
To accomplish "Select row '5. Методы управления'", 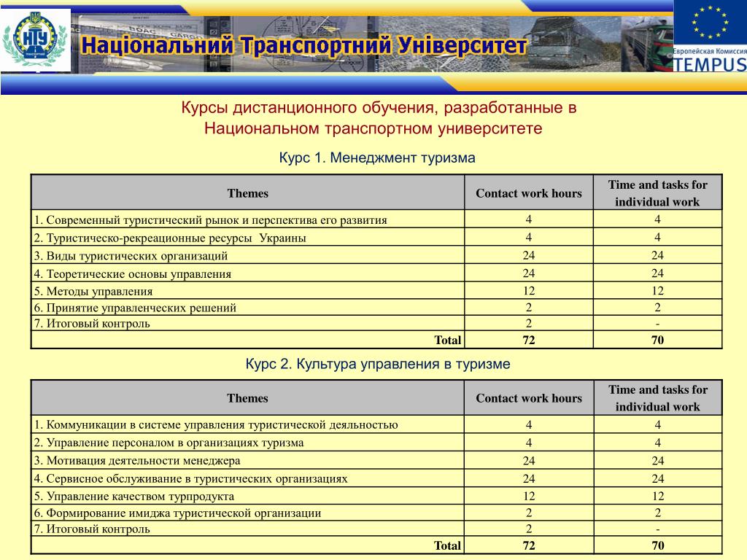I will [x=376, y=290].
